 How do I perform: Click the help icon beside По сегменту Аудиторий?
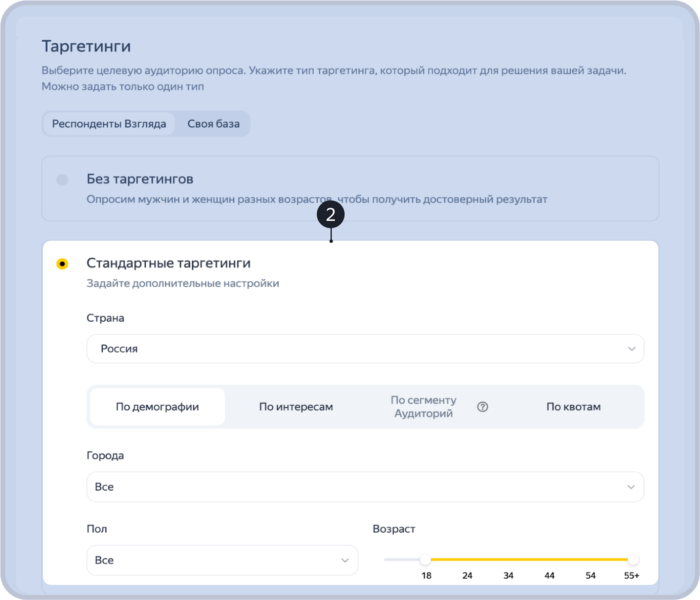pyautogui.click(x=483, y=407)
